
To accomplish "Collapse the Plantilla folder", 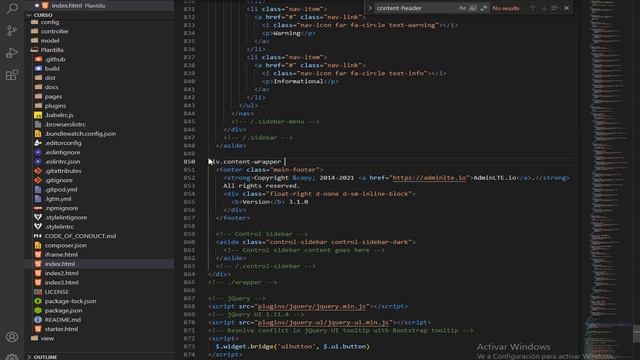I will coord(52,50).
